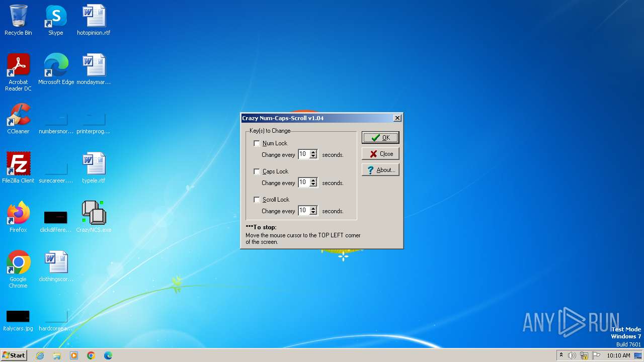This screenshot has width=644, height=362.
Task: Close Crazy Num-Caps-Scroll via title bar X
Action: click(x=397, y=118)
